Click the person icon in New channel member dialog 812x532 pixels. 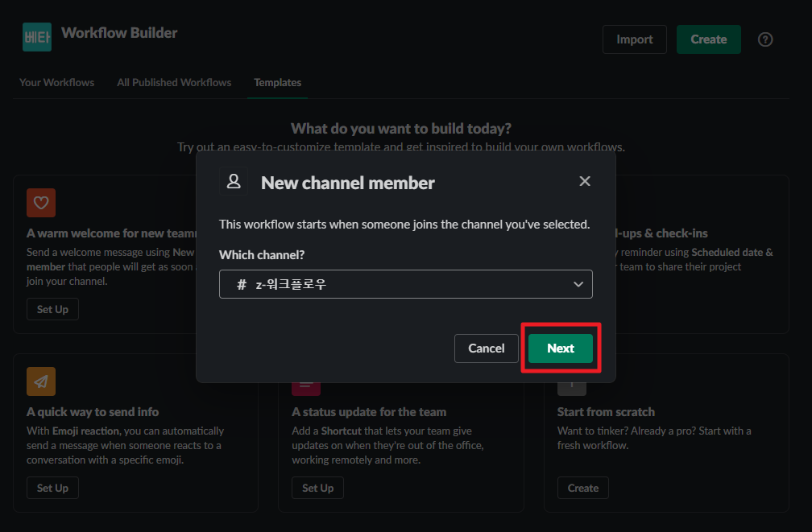pyautogui.click(x=234, y=181)
